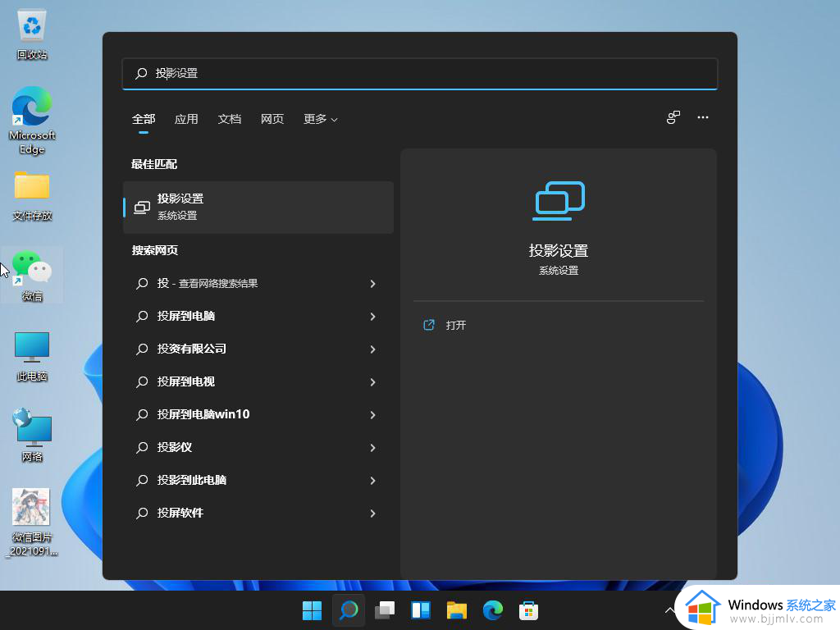Launch Edge browser from the taskbar
The image size is (840, 630).
pos(493,610)
